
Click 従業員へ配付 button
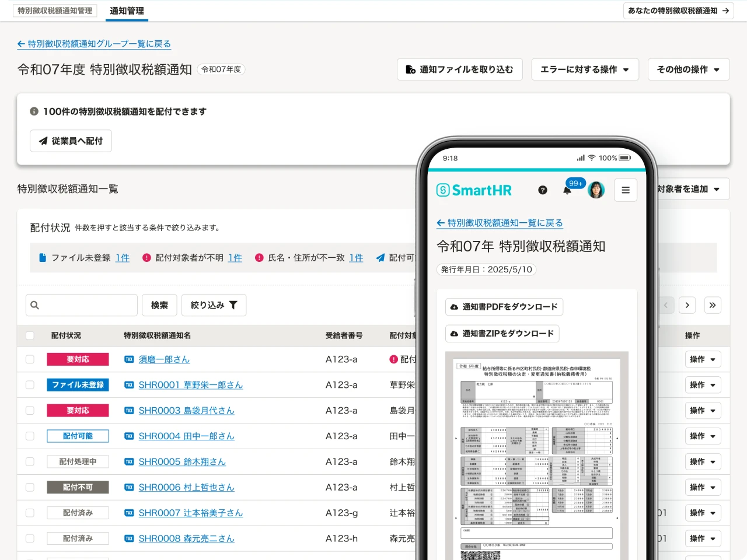point(71,141)
